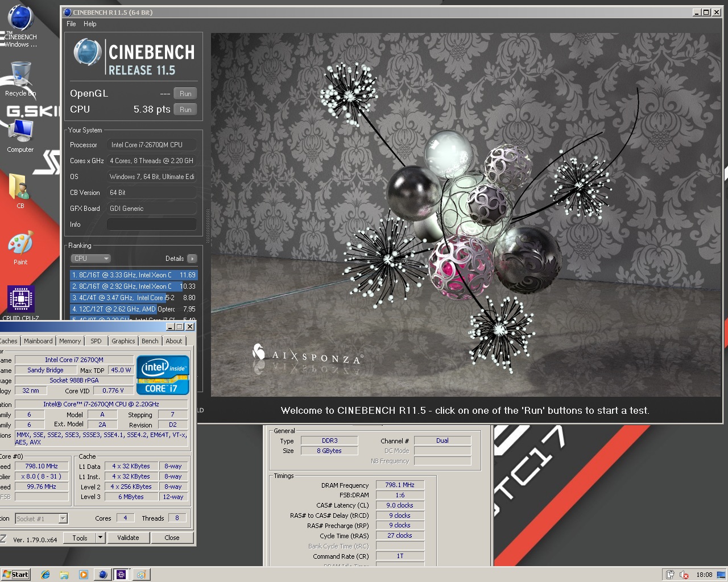Click the memory Size value 8 GBytes
Image resolution: width=728 pixels, height=582 pixels.
(x=329, y=451)
